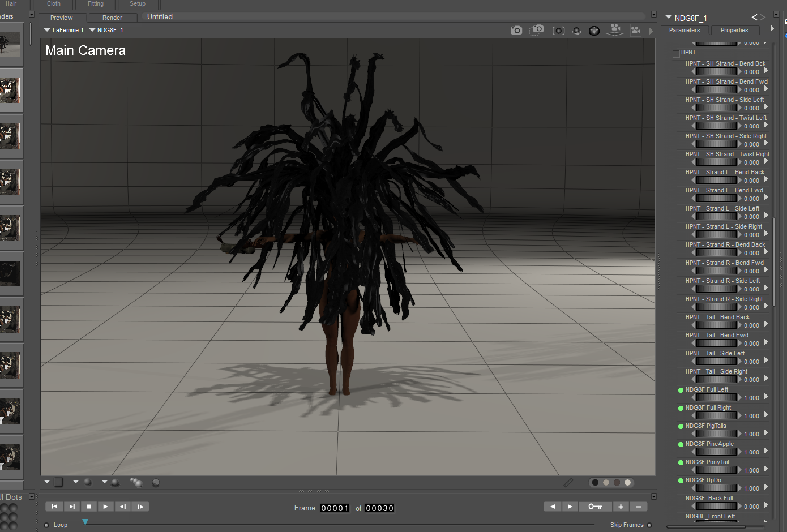The height and width of the screenshot is (532, 787).
Task: Collapse the HPNT parameter group
Action: click(676, 53)
